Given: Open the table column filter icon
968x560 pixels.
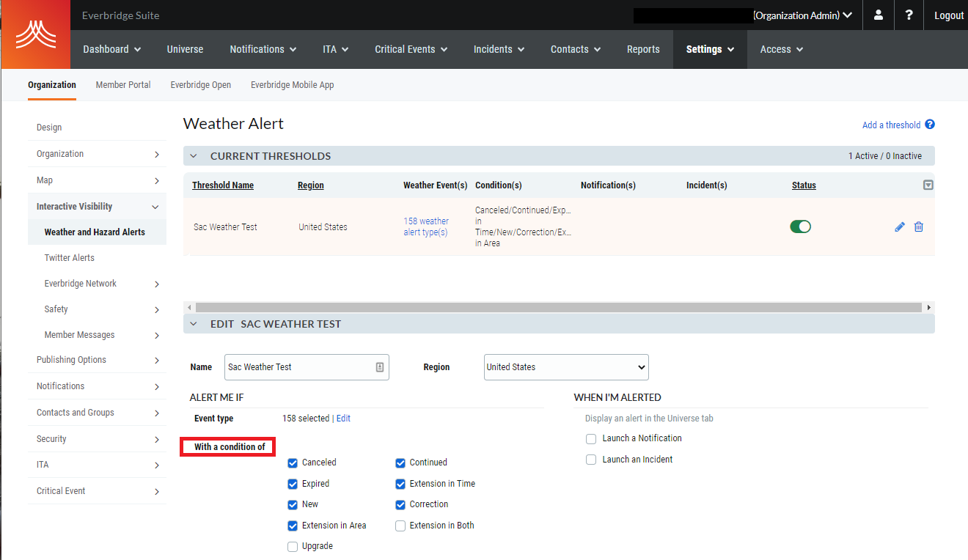Looking at the screenshot, I should (x=928, y=185).
